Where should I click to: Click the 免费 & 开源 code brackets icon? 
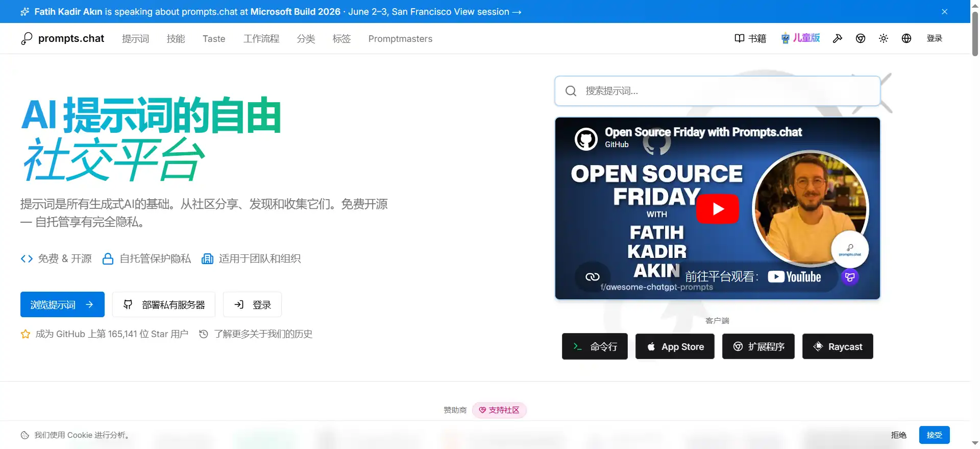(x=27, y=259)
